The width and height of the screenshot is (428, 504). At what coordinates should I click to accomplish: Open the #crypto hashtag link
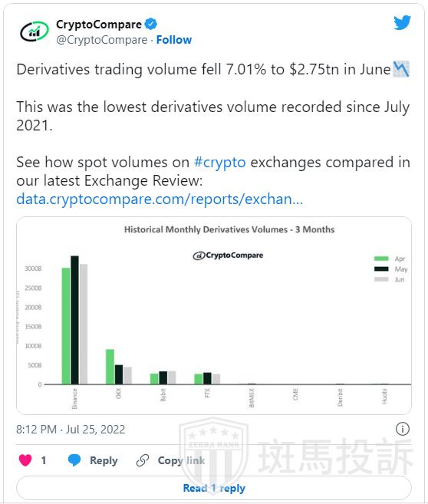click(220, 162)
